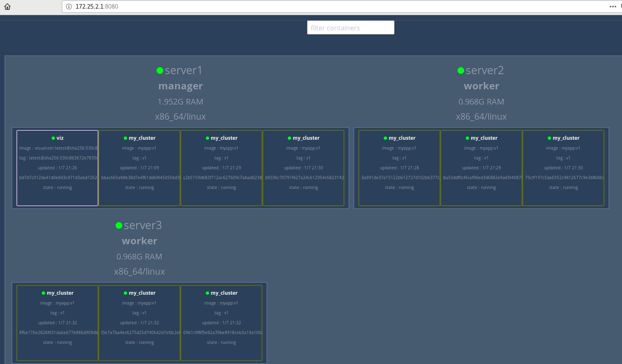
Task: Click my_cluster title in card 75cff197c5da
Action: (x=566, y=138)
